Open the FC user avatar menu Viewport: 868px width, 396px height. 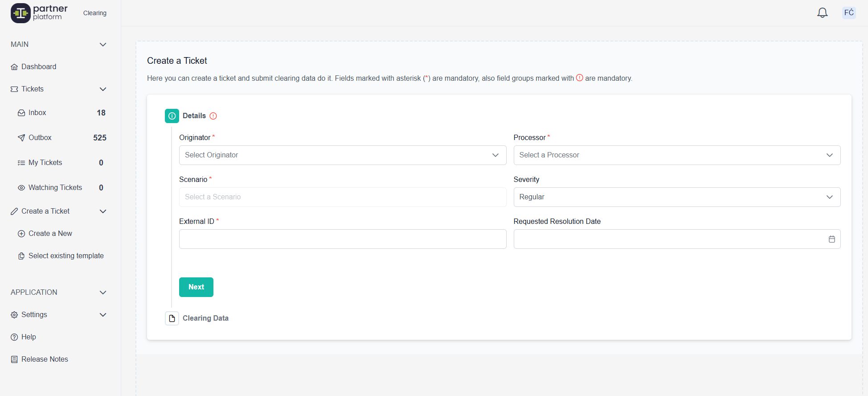(x=848, y=13)
